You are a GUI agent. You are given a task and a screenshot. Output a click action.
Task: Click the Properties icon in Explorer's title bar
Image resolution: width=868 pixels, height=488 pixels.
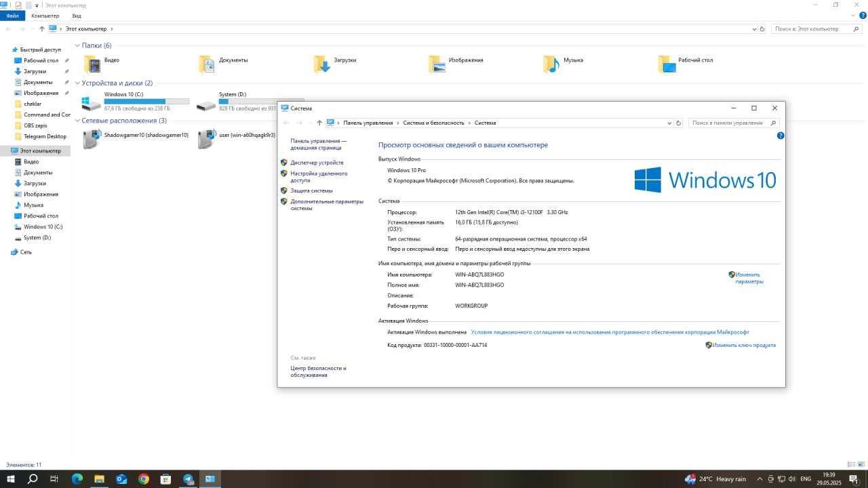(18, 5)
